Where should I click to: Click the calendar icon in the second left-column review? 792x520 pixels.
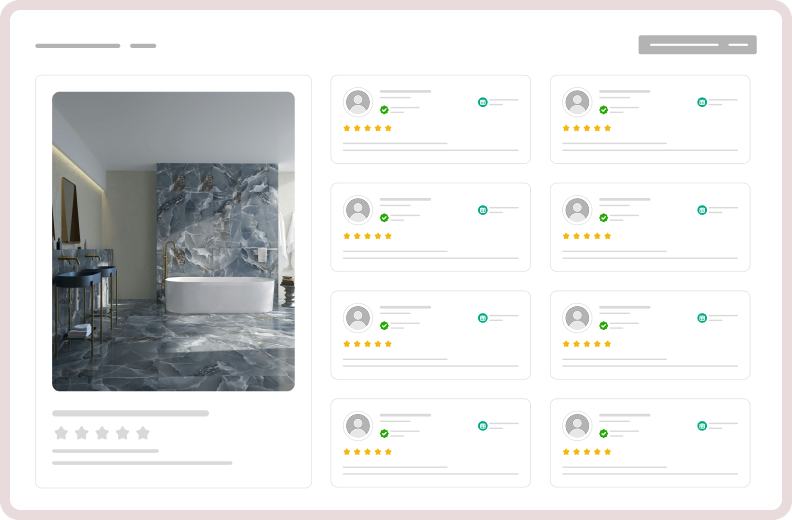pos(482,210)
